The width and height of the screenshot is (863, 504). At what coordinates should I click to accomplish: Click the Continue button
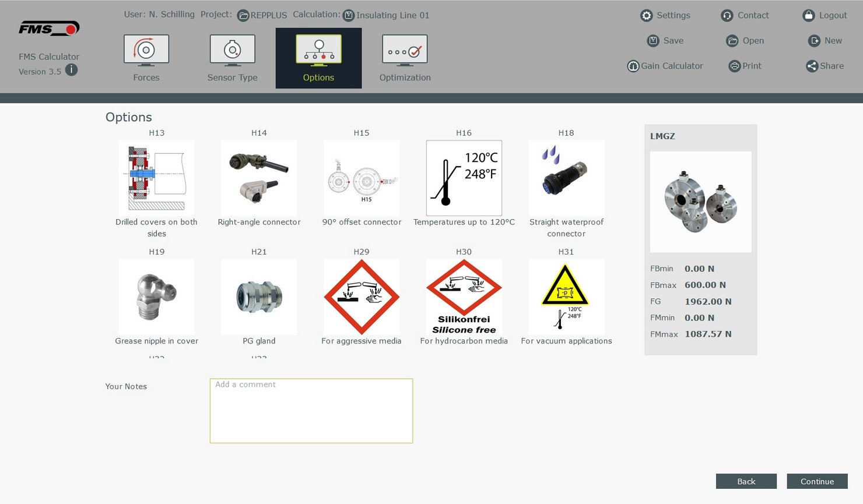click(817, 481)
